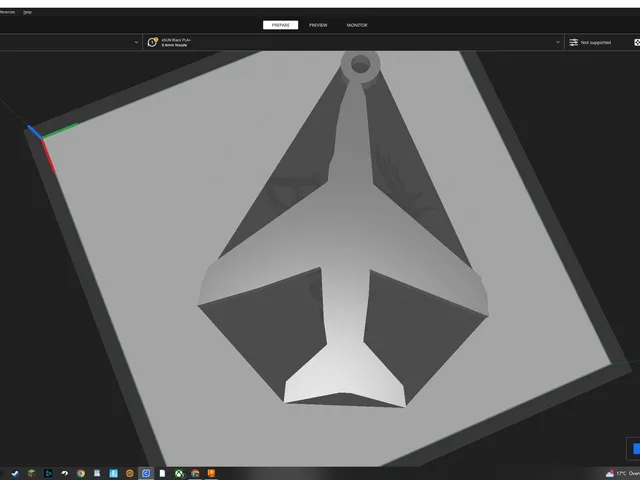The height and width of the screenshot is (480, 640).
Task: Open the first Google Chrome taskbar icon
Action: (x=81, y=473)
